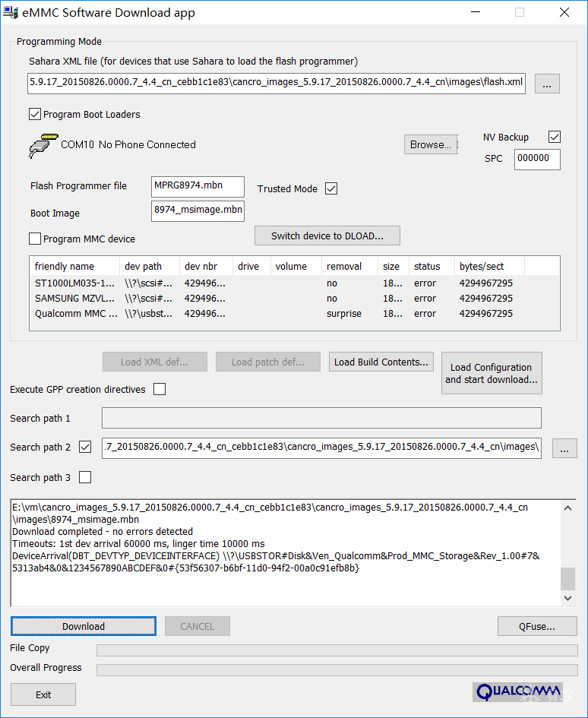
Task: Click the size column header
Action: pos(394,266)
